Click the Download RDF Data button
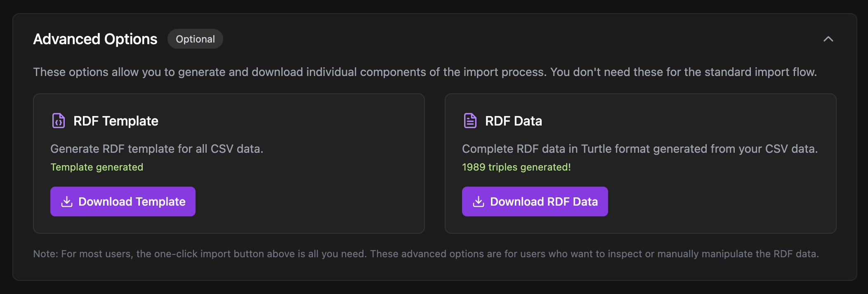 [535, 202]
